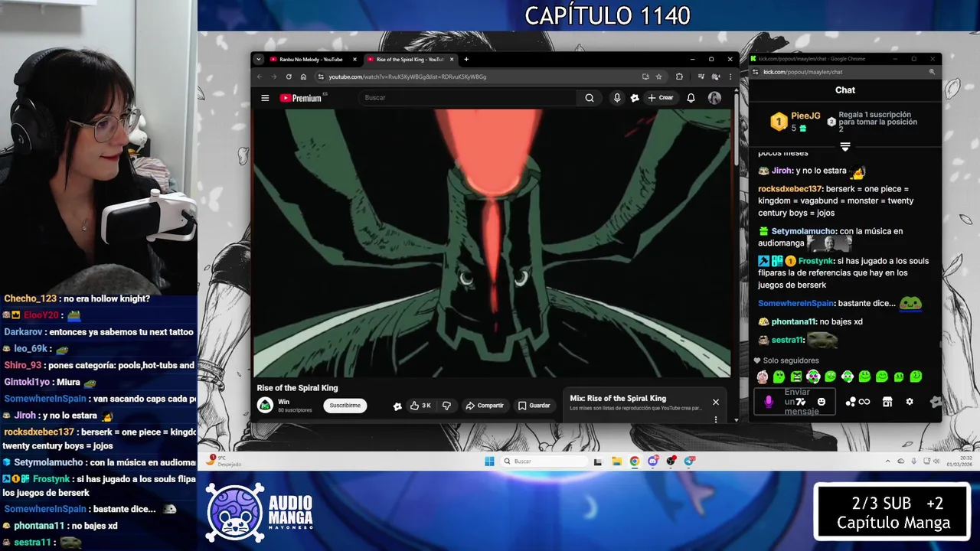Click the YouTube search magnifier button

[x=590, y=98]
